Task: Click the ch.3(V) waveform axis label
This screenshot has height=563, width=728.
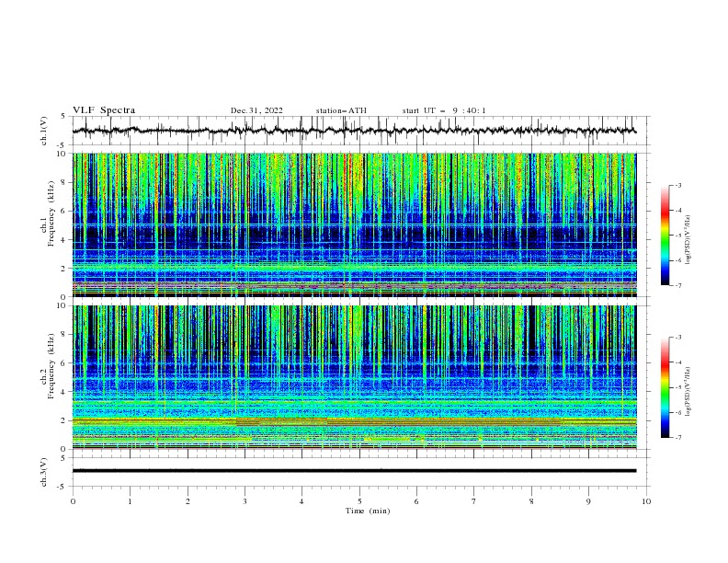Action: click(x=44, y=472)
